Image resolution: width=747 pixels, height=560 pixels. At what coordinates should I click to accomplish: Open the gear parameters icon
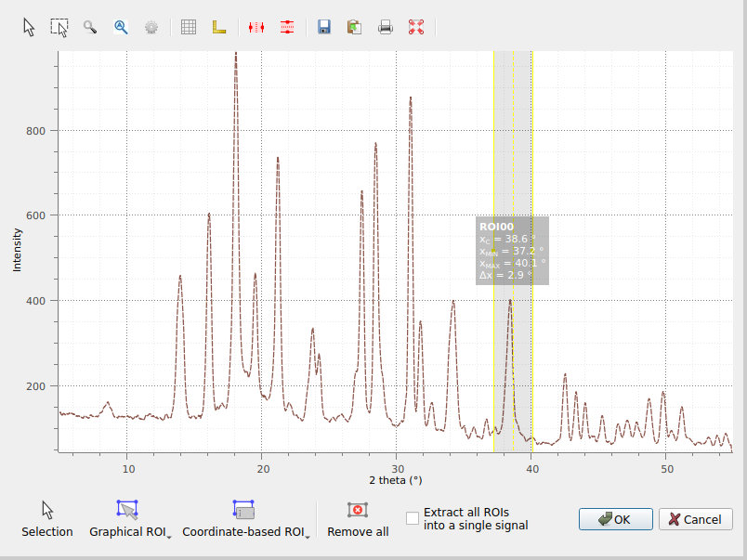151,27
